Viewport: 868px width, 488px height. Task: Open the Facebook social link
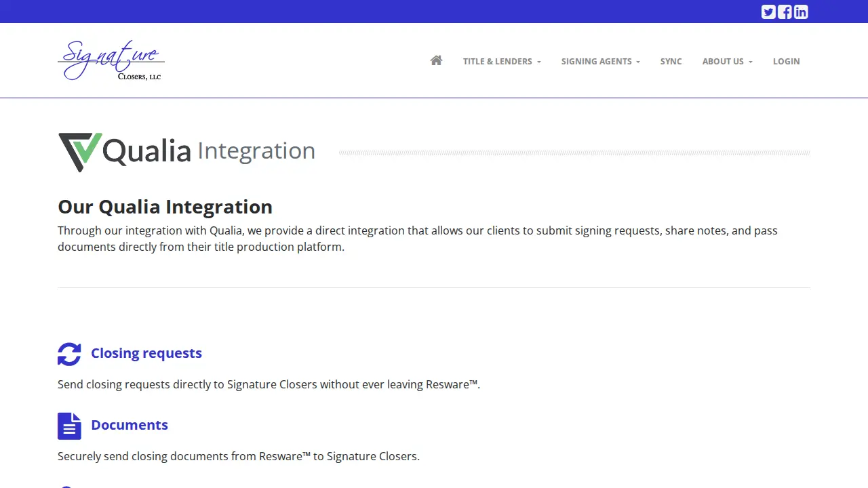pos(785,12)
